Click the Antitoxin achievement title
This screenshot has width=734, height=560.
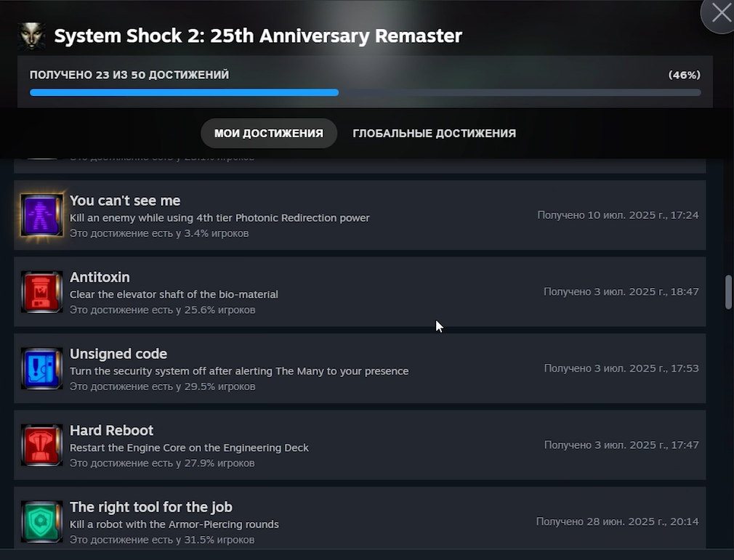click(100, 277)
